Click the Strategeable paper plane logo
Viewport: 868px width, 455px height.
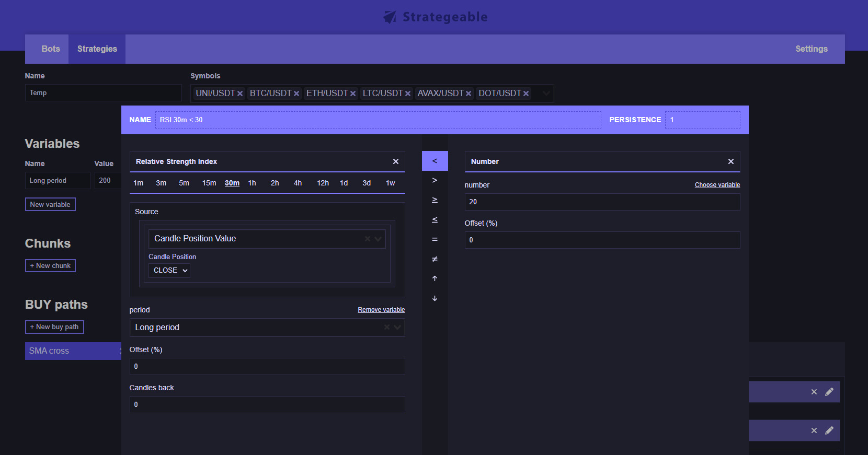(390, 17)
